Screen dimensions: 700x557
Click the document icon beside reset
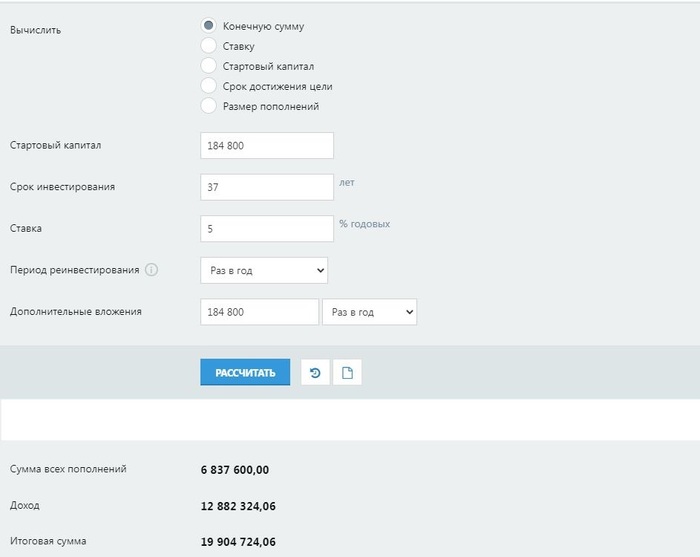[347, 373]
